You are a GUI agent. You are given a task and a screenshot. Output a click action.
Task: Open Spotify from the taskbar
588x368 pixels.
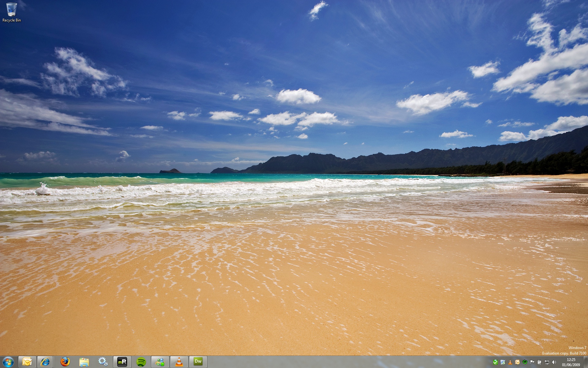pos(141,362)
